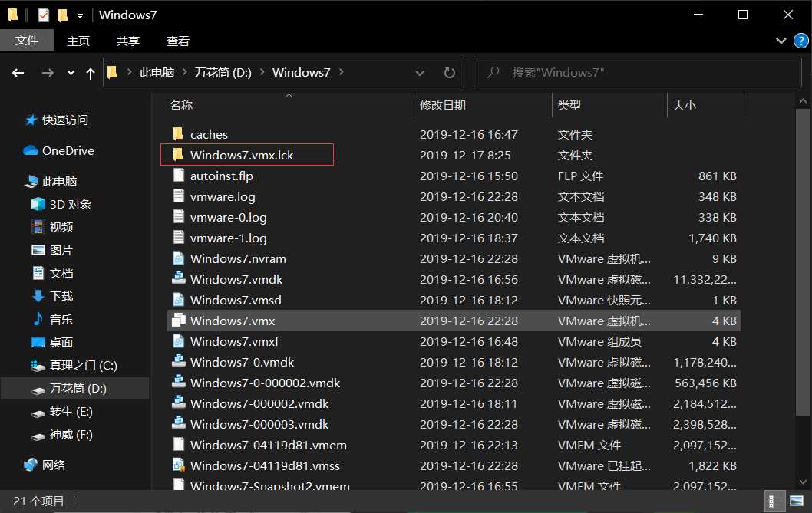Open the help question mark icon

click(800, 41)
